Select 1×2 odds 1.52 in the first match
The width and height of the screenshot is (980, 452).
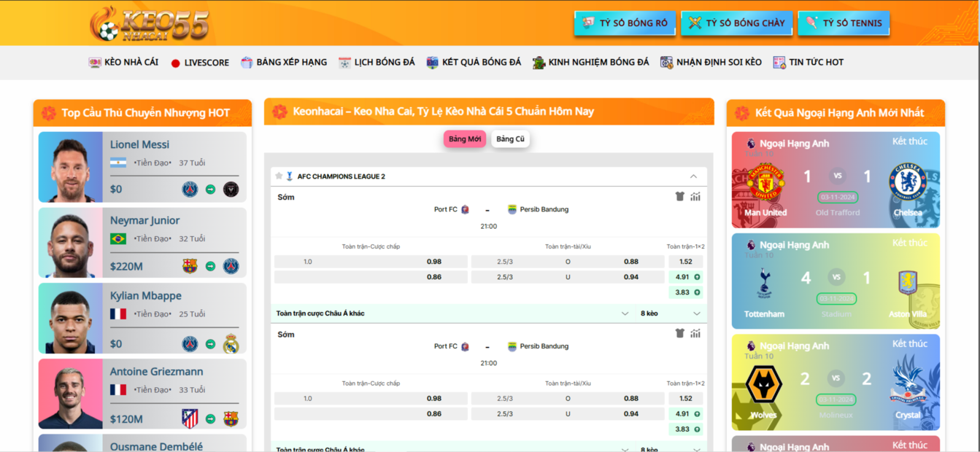coord(685,262)
